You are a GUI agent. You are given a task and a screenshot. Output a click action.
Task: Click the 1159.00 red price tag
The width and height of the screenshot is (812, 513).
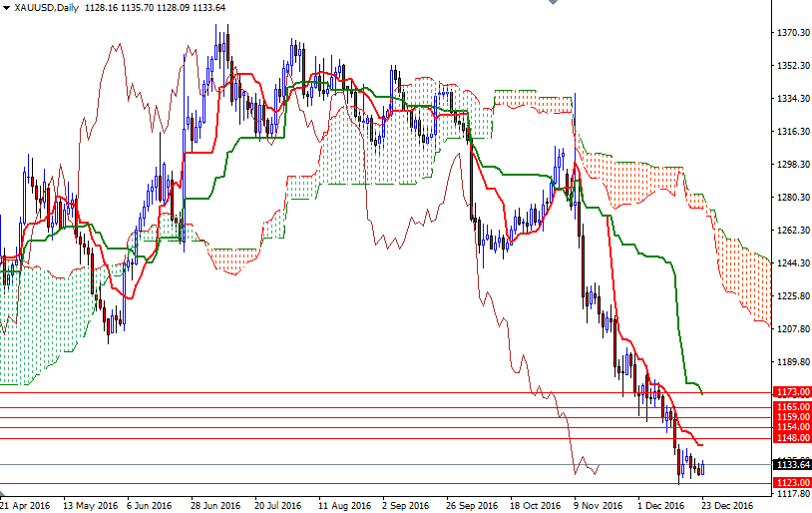792,417
